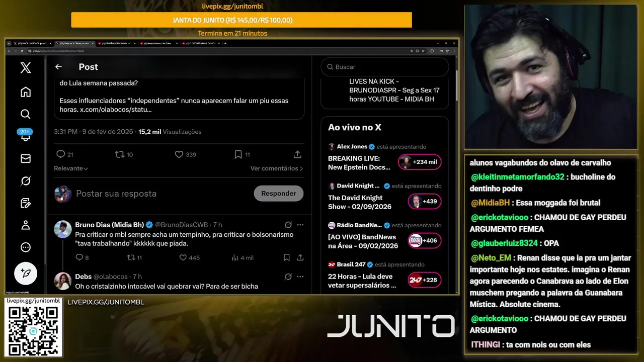Image resolution: width=644 pixels, height=362 pixels.
Task: Open Explore search icon in sidebar
Action: coord(26,114)
